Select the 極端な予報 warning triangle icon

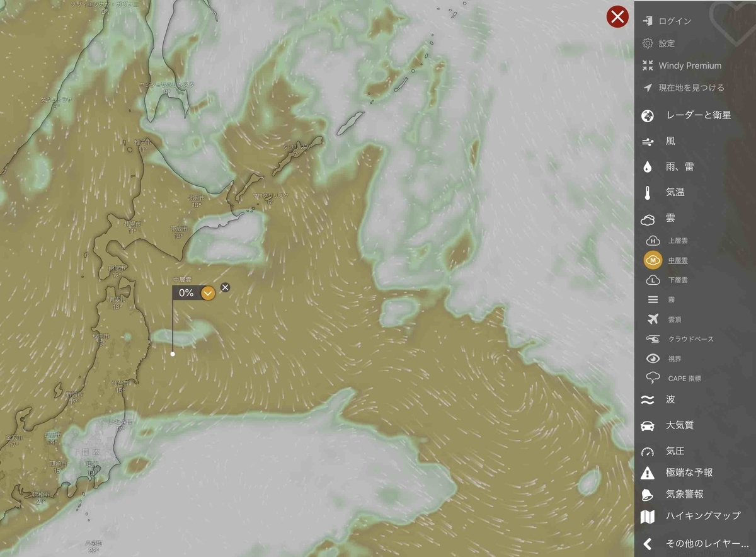point(647,473)
